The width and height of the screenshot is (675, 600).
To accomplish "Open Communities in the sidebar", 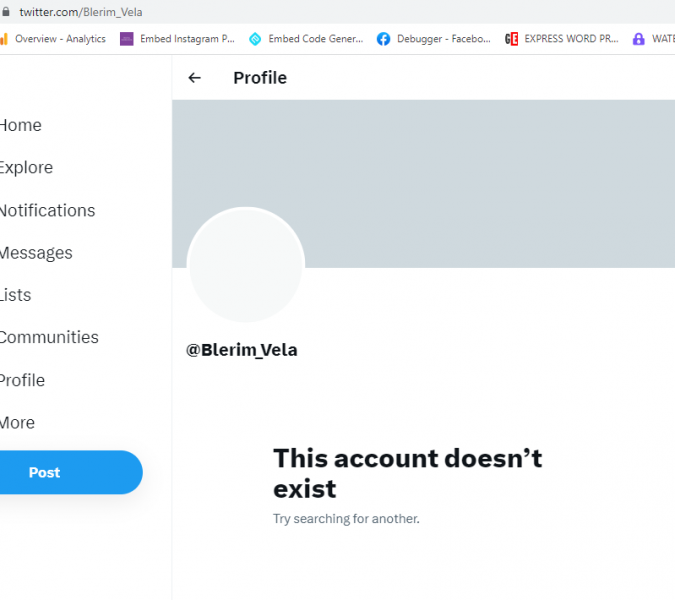I will [48, 338].
